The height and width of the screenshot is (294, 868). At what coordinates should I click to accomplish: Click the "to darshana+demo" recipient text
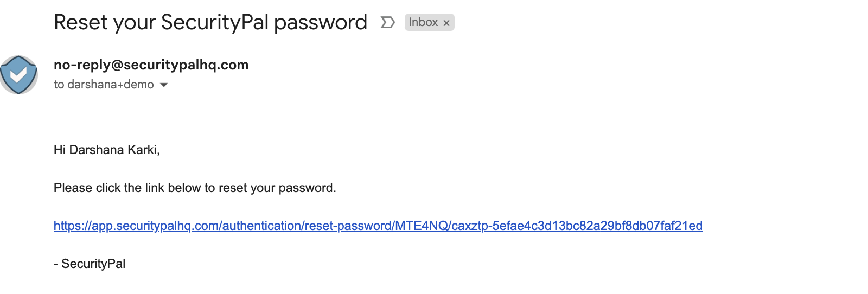(104, 85)
